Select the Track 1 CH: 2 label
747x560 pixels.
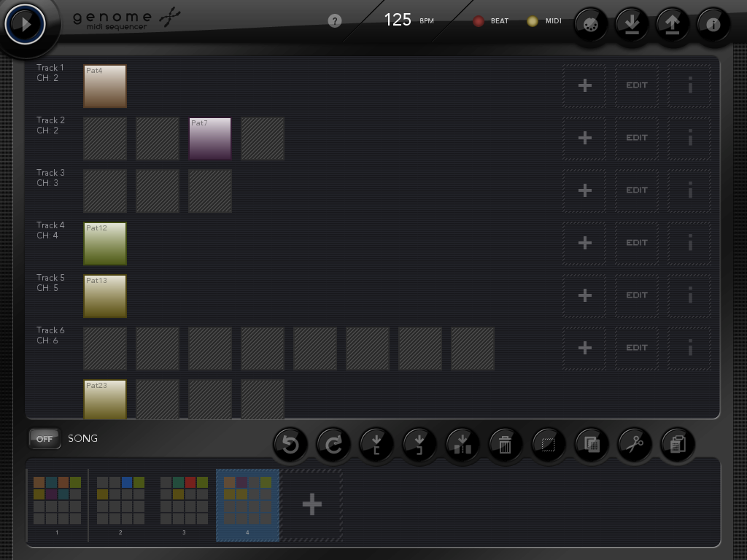click(50, 73)
